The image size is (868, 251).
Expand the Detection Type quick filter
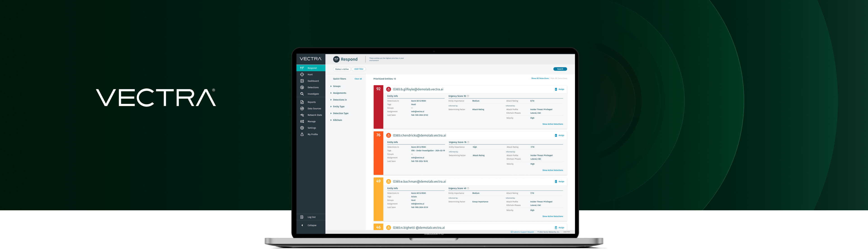point(340,113)
